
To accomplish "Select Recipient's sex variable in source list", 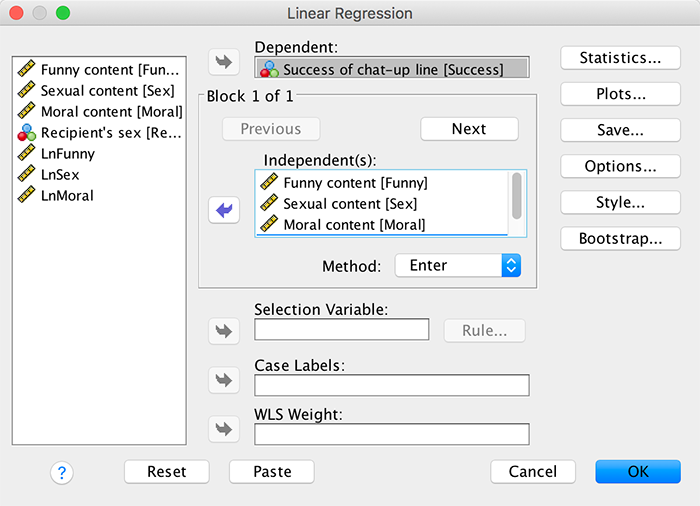I will (98, 133).
